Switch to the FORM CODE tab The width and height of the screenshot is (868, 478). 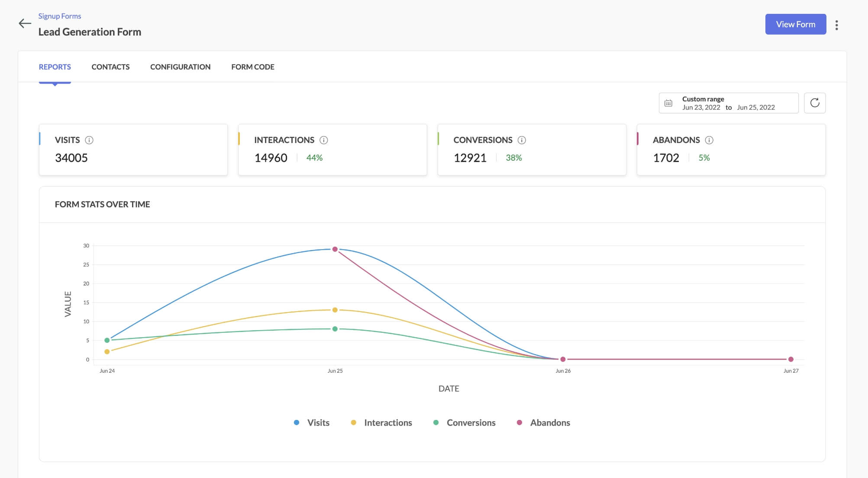pos(253,66)
